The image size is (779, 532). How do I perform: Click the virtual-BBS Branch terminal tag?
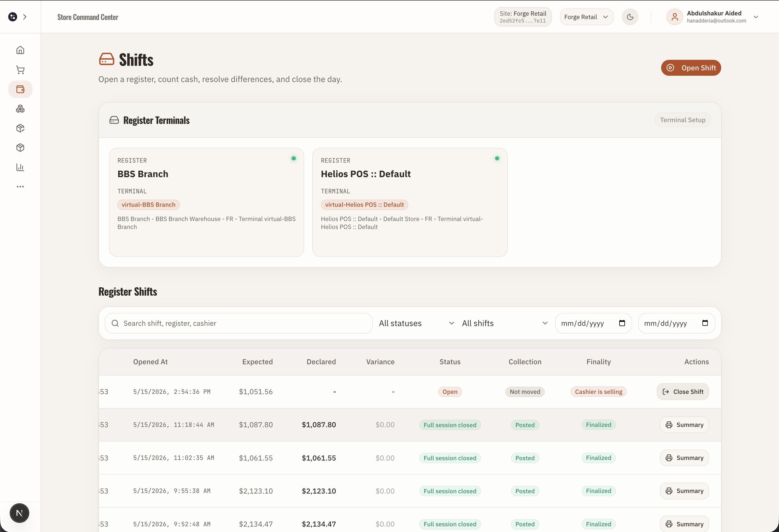149,204
